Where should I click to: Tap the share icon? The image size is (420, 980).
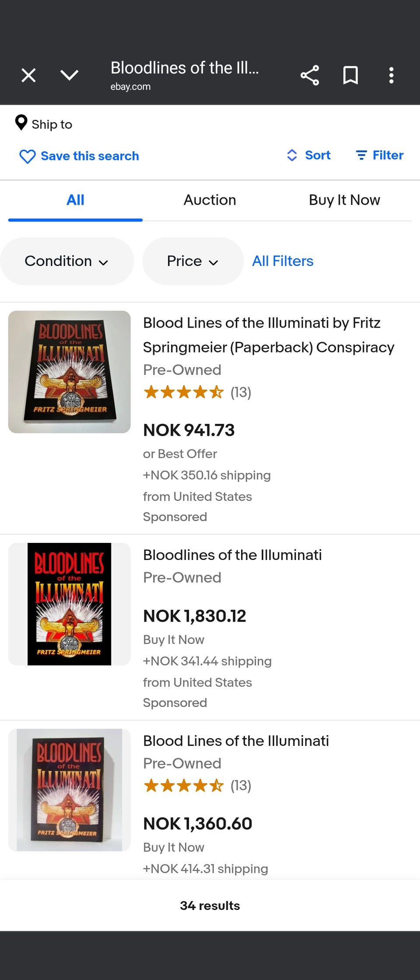[x=309, y=75]
